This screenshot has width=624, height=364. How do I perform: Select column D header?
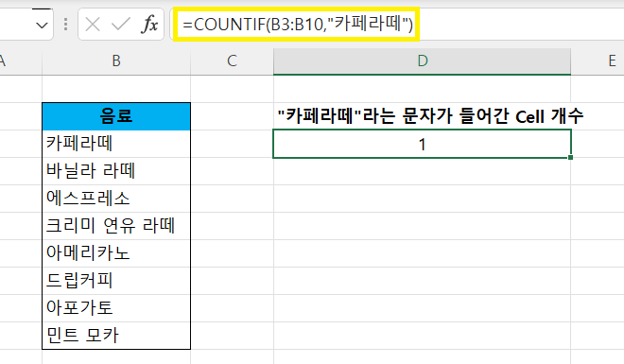coord(423,61)
